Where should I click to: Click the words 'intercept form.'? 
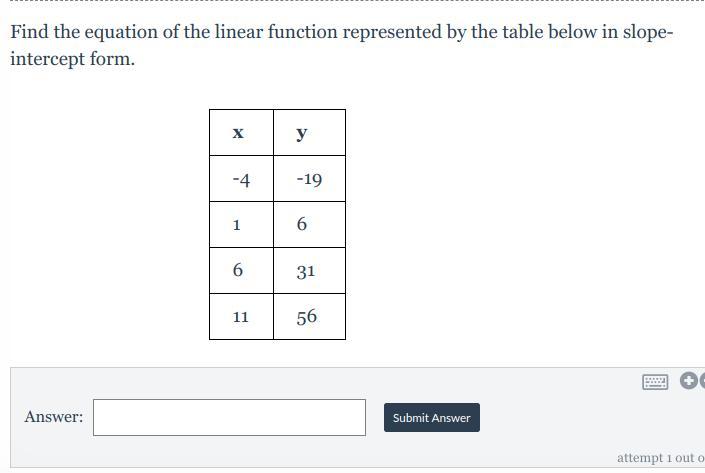click(72, 59)
